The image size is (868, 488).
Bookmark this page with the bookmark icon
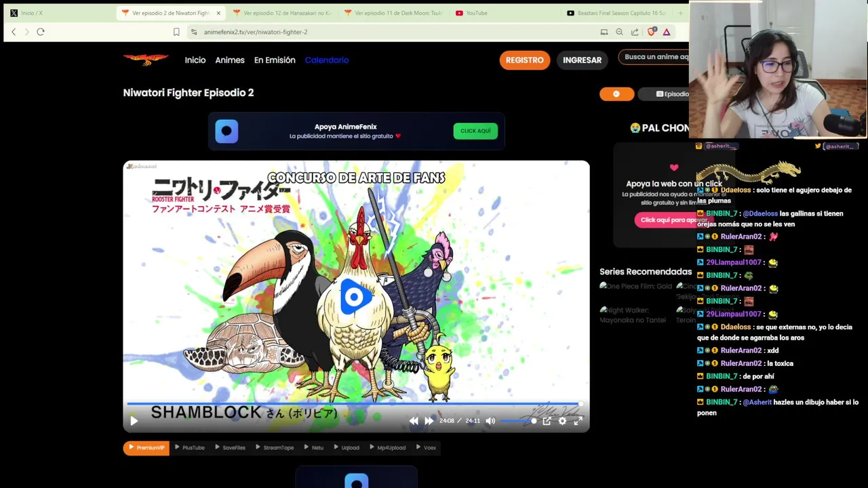(x=176, y=32)
